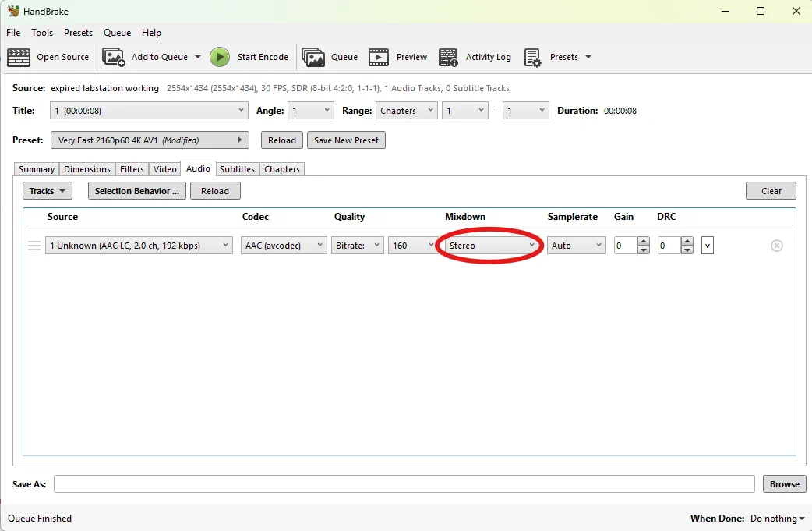Open the Stereo Mixdown dropdown

492,246
